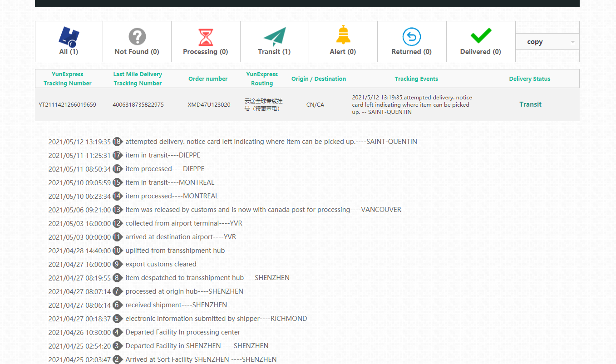Switch to the Transit (1) tab
616x364 pixels.
pyautogui.click(x=274, y=52)
